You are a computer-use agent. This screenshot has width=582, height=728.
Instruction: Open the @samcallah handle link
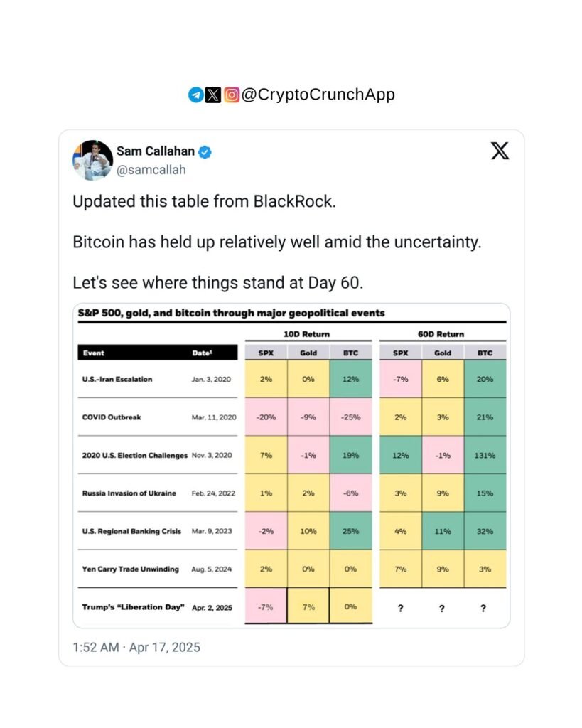pyautogui.click(x=151, y=170)
